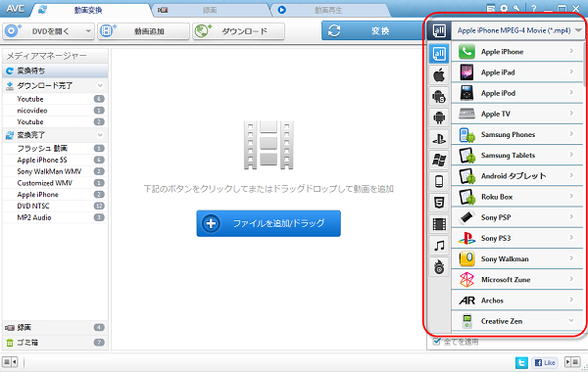This screenshot has height=372, width=588.
Task: Select the mobile phone category icon
Action: pyautogui.click(x=439, y=182)
